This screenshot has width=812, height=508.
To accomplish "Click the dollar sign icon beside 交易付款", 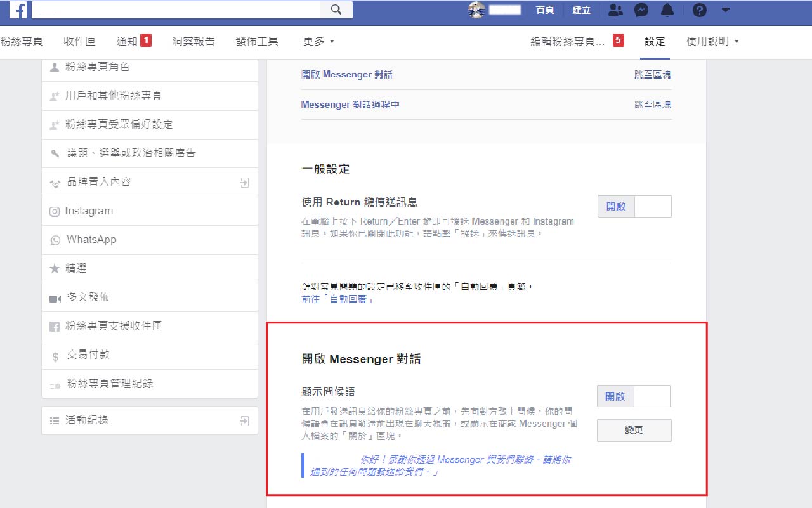I will click(x=55, y=356).
